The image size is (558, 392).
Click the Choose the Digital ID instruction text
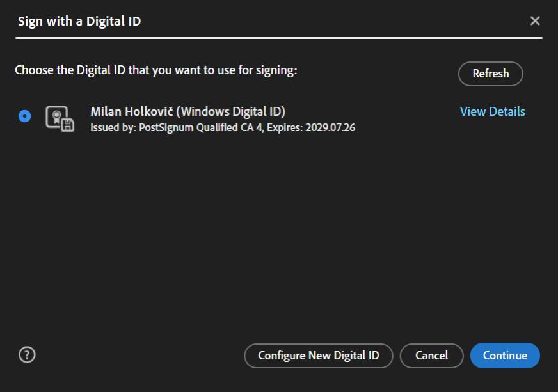click(x=156, y=70)
